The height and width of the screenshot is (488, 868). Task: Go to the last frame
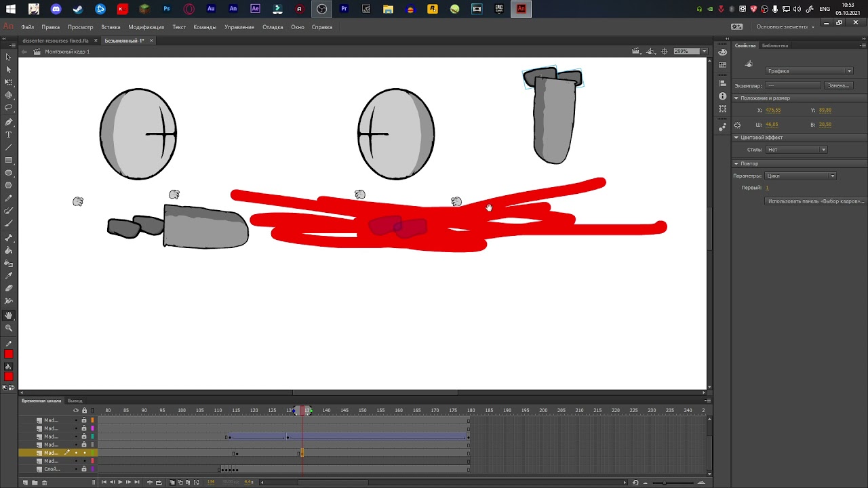point(136,483)
